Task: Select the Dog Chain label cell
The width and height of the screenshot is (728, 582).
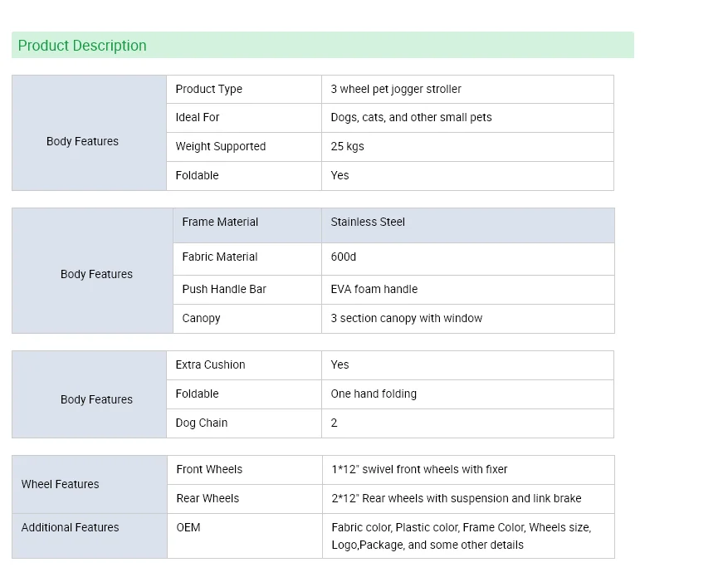Action: (202, 423)
